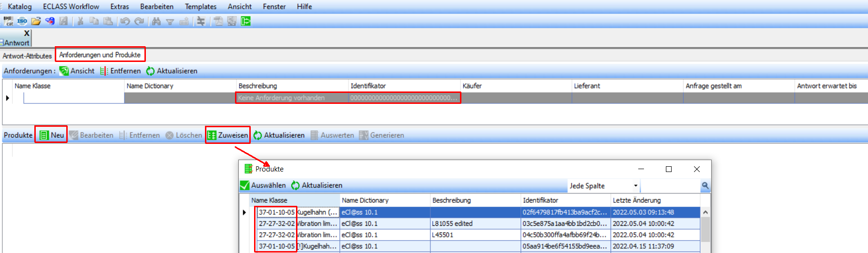The width and height of the screenshot is (868, 253).
Task: Close the Antwort panel with X
Action: point(27,33)
